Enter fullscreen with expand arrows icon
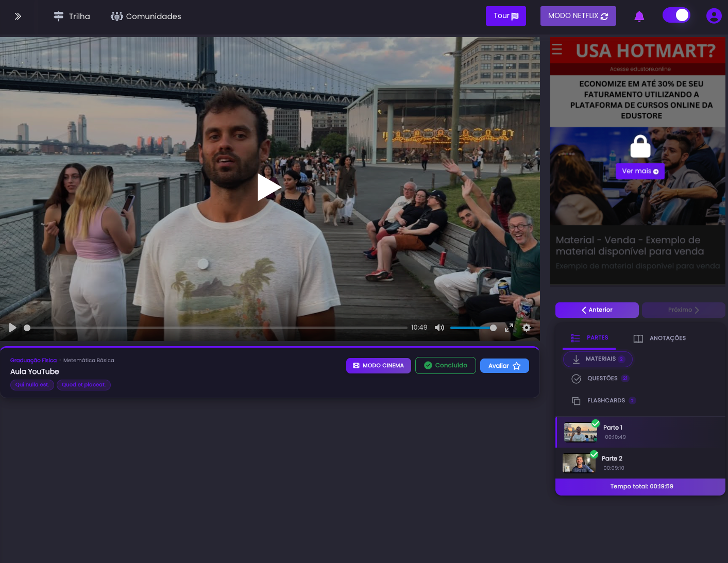Image resolution: width=728 pixels, height=563 pixels. pyautogui.click(x=509, y=328)
